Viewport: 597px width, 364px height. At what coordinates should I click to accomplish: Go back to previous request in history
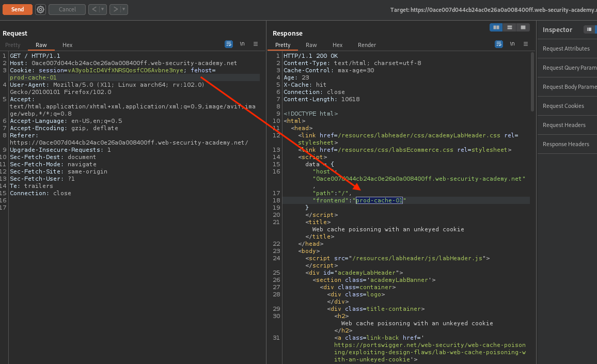click(x=93, y=9)
